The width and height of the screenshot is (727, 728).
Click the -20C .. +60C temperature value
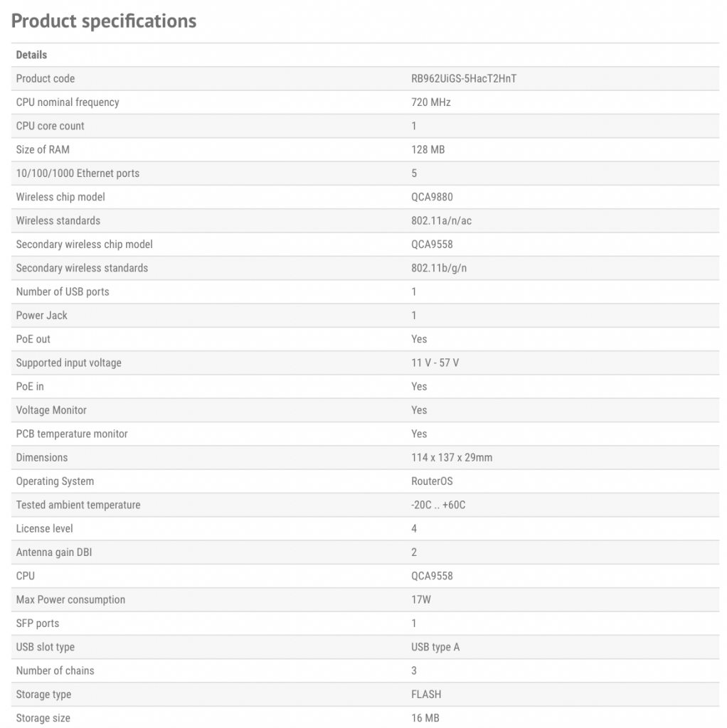[x=438, y=505]
